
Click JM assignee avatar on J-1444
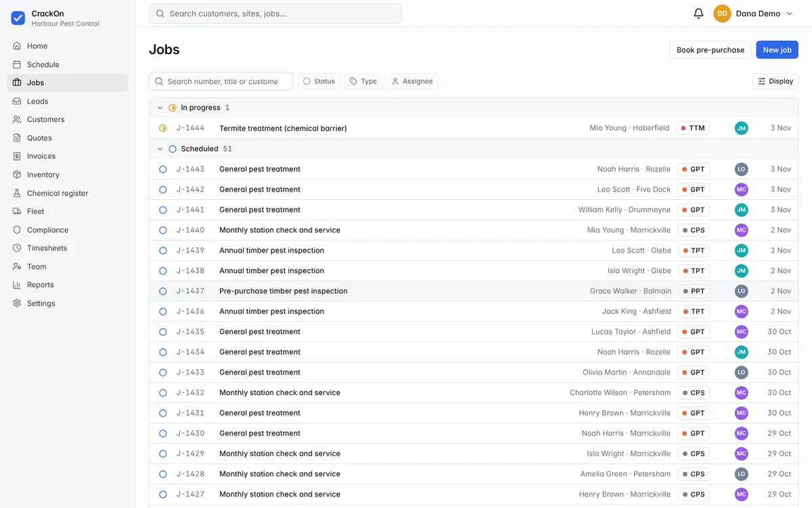coord(742,128)
